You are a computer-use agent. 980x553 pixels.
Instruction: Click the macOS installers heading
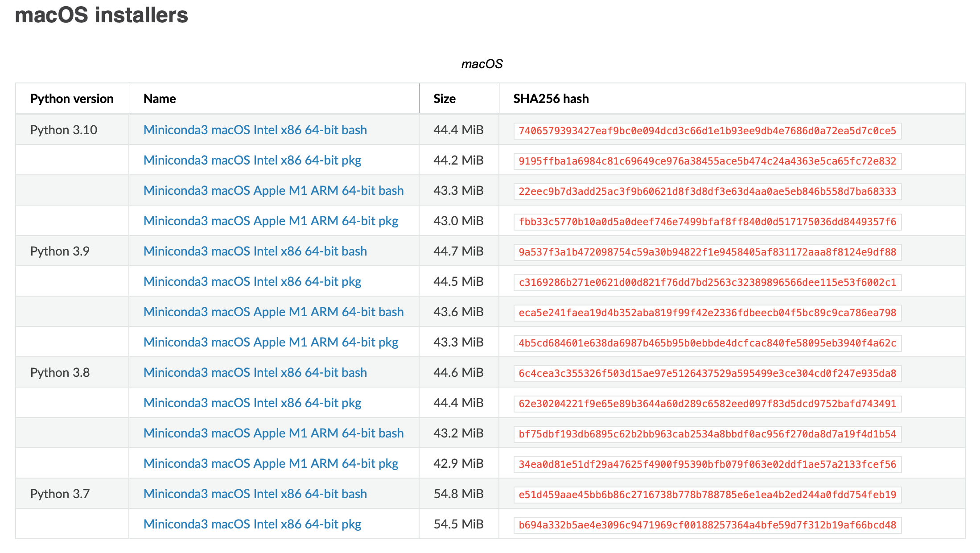(x=102, y=15)
